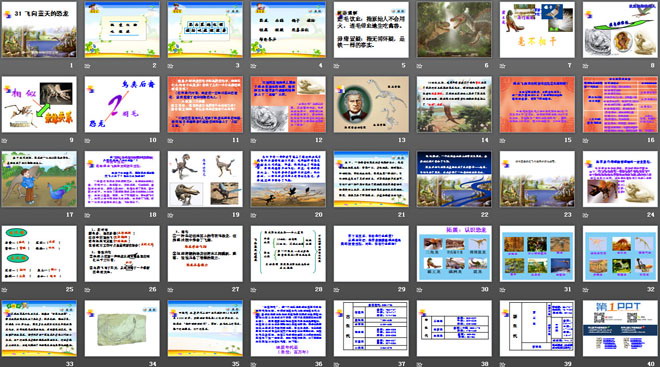
Task: Click the transition star icon under slide 9
Action: point(4,141)
